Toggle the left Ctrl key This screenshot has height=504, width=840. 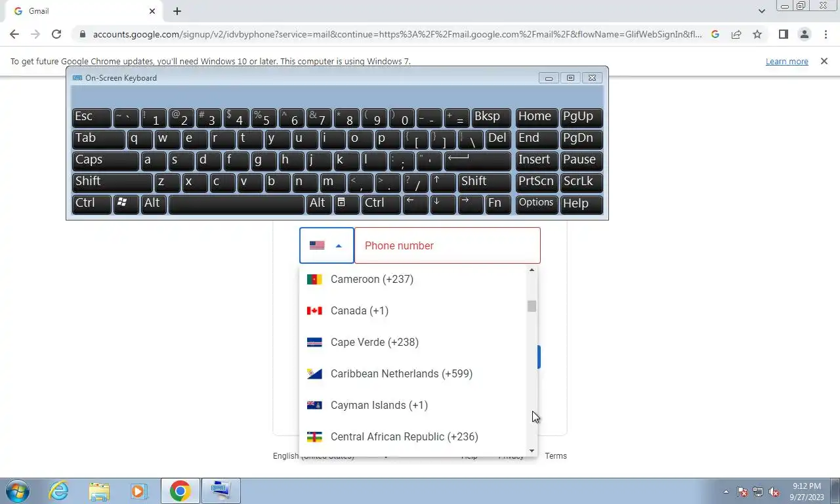91,203
